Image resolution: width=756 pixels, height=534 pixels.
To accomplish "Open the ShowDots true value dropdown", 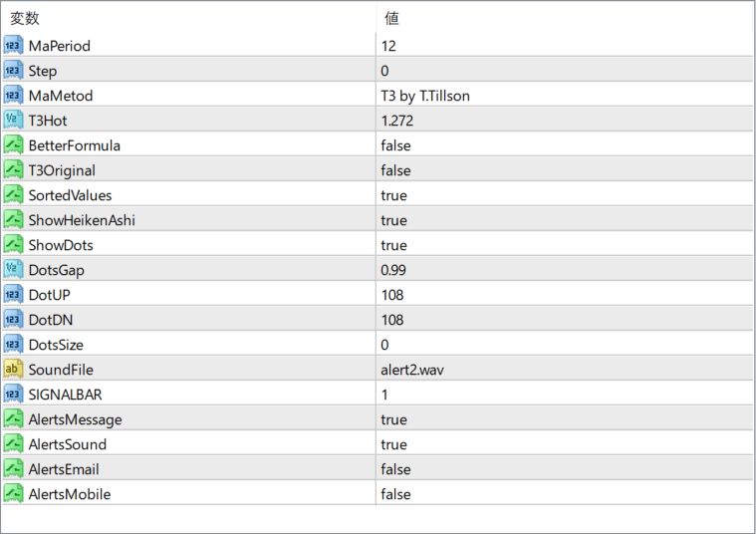I will pos(564,245).
